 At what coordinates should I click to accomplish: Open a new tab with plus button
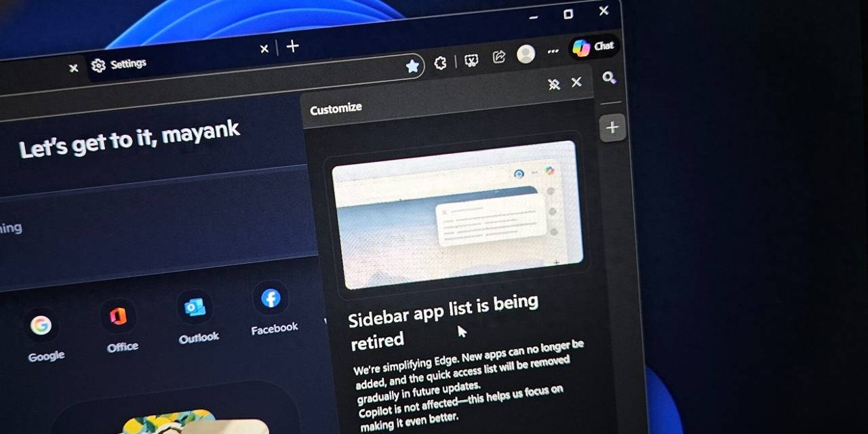(x=292, y=46)
